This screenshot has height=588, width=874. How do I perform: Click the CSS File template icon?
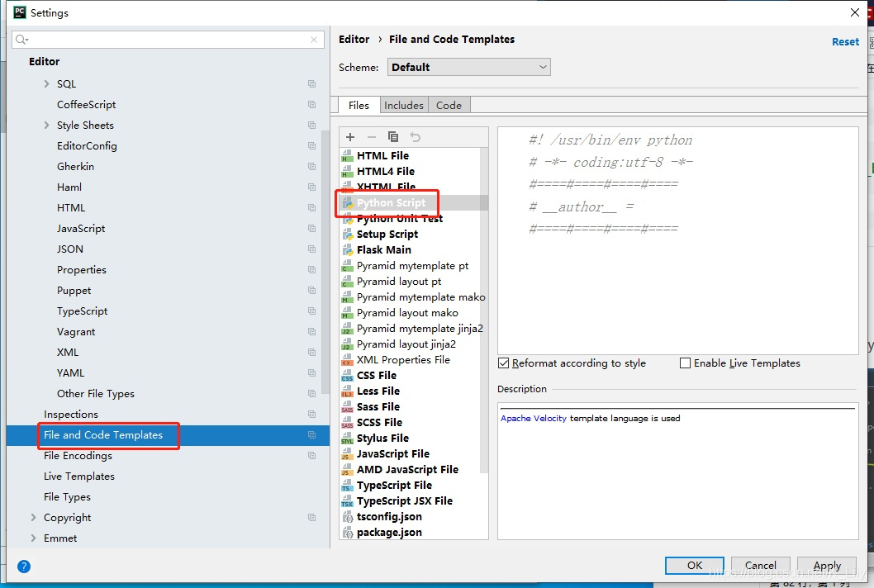tap(347, 376)
